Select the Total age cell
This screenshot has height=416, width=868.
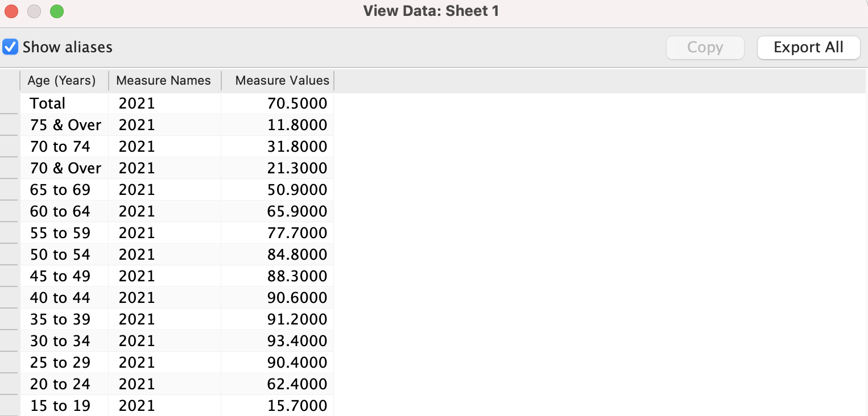(48, 103)
